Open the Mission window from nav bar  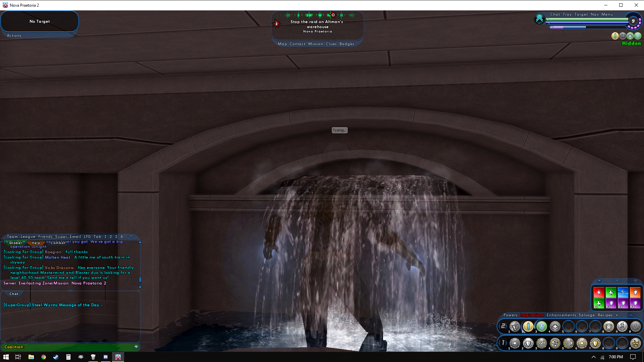316,44
